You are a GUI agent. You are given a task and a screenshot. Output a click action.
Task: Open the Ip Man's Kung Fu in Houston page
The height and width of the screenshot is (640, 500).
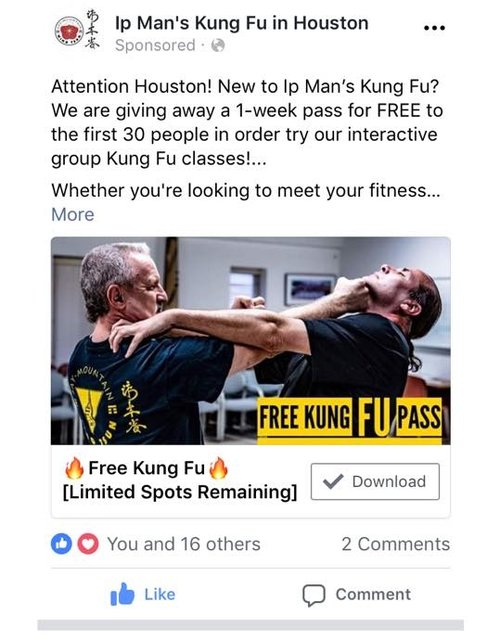(x=242, y=23)
